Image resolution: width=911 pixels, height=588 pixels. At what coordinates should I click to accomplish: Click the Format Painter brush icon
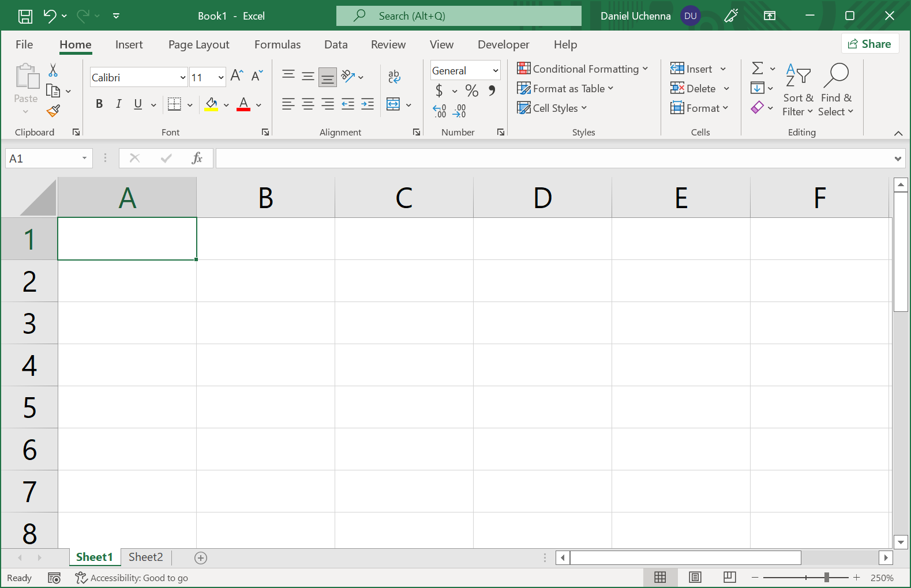(x=53, y=111)
